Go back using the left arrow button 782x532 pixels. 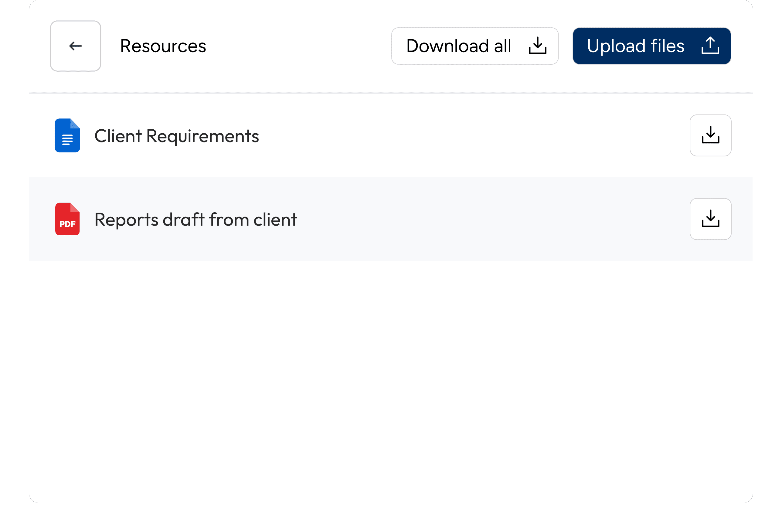(75, 46)
